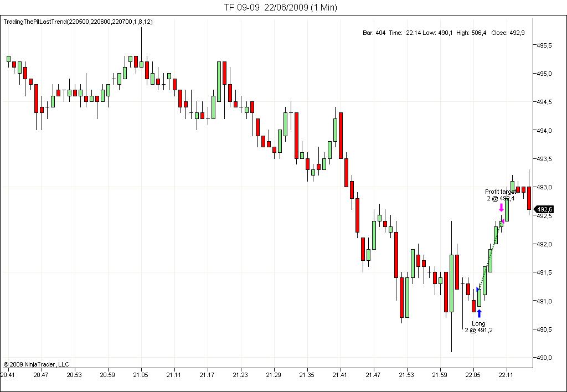Click the 22.05 time axis label
The height and width of the screenshot is (392, 567).
[473, 375]
